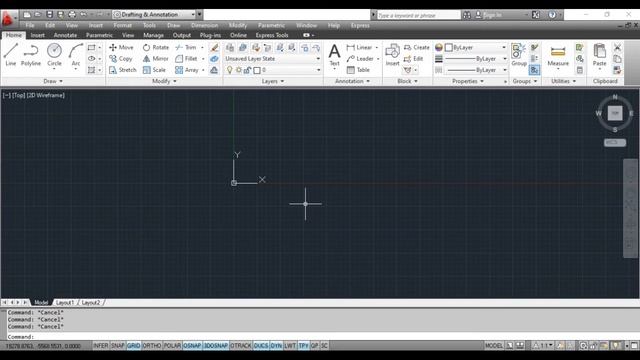The width and height of the screenshot is (640, 360).
Task: Toggle LWT lineweight display
Action: click(290, 346)
